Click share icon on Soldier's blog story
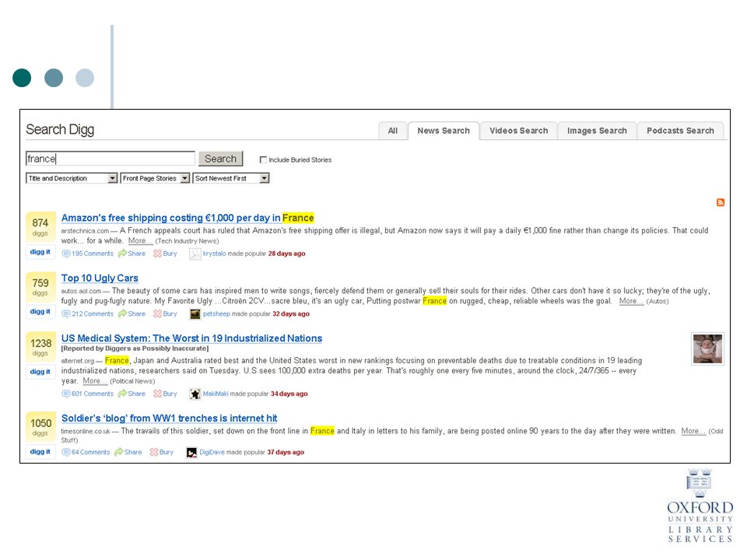Viewport: 747px width, 560px height. point(118,453)
